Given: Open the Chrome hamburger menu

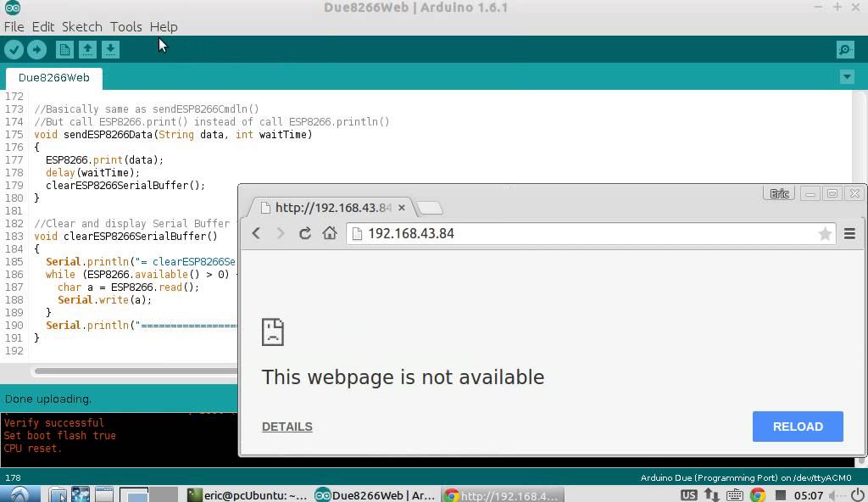Looking at the screenshot, I should point(849,234).
